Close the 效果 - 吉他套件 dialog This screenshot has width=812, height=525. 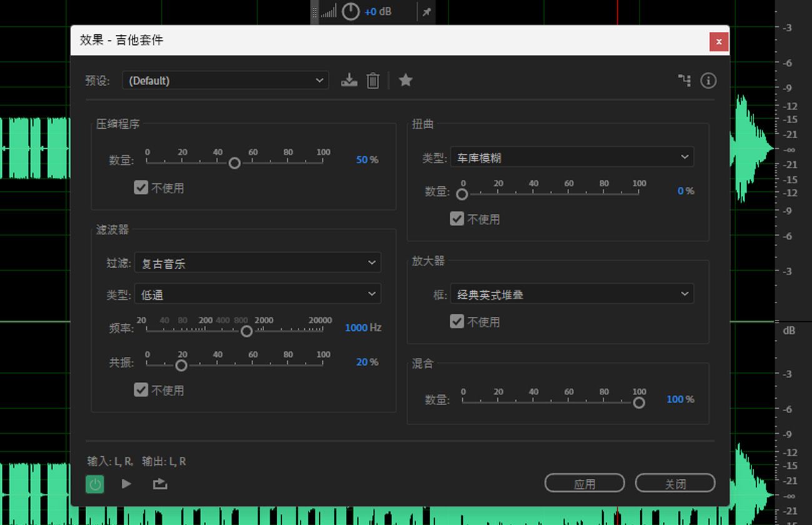point(719,41)
